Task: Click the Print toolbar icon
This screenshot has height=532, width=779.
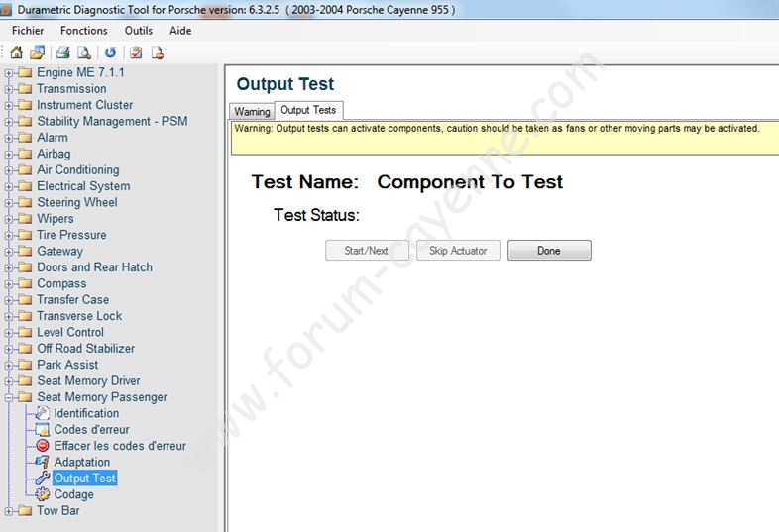Action: pyautogui.click(x=62, y=53)
